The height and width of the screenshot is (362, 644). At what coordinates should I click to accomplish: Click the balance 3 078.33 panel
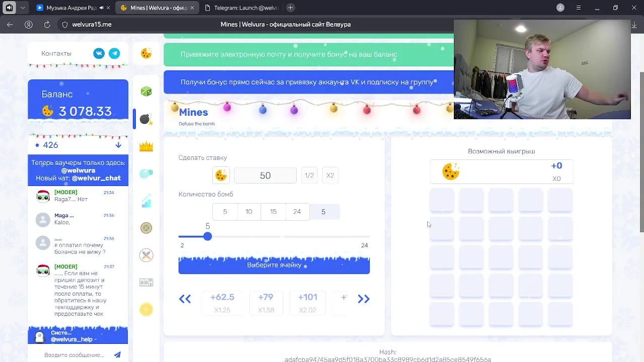click(x=78, y=100)
